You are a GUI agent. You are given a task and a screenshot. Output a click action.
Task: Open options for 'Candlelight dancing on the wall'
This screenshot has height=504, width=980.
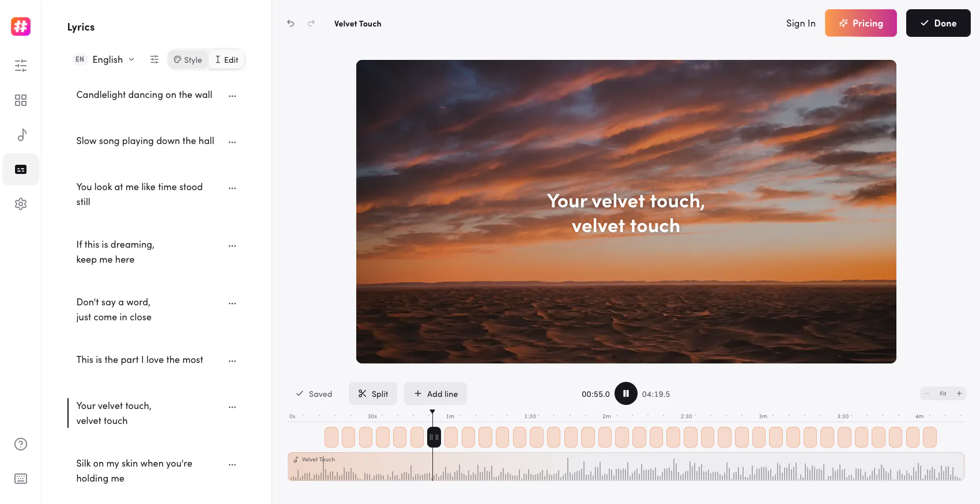point(232,96)
